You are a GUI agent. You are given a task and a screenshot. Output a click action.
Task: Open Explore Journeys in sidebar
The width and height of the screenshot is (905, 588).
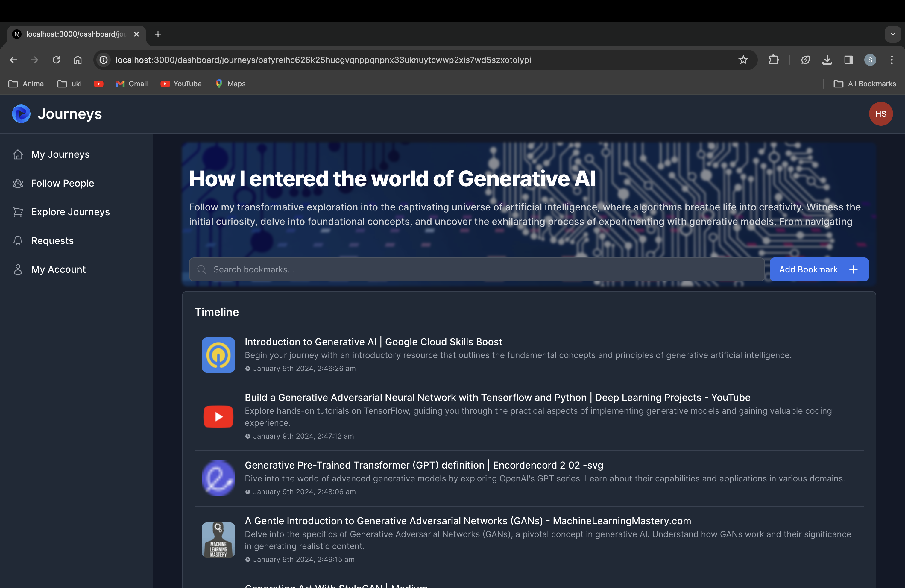(x=70, y=212)
